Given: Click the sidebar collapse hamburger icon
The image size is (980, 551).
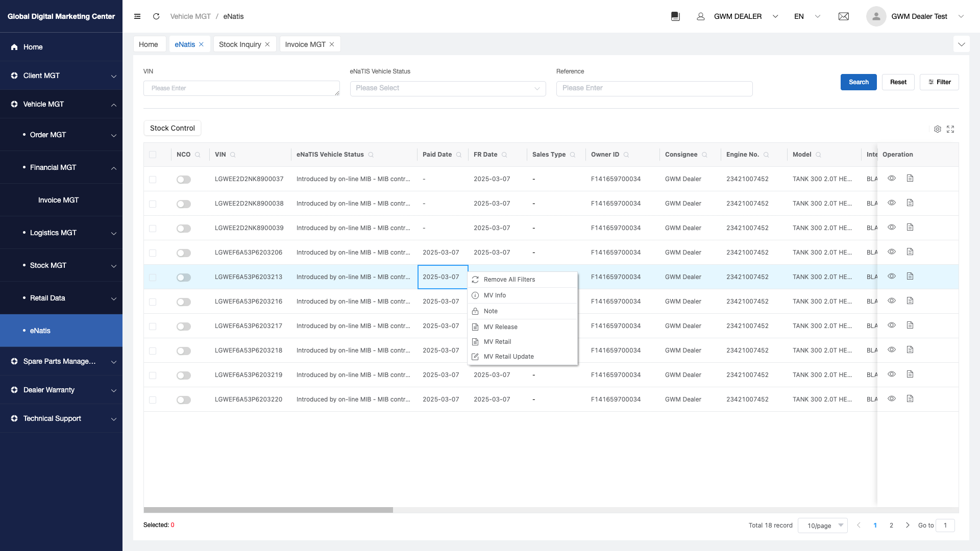Looking at the screenshot, I should (x=137, y=16).
